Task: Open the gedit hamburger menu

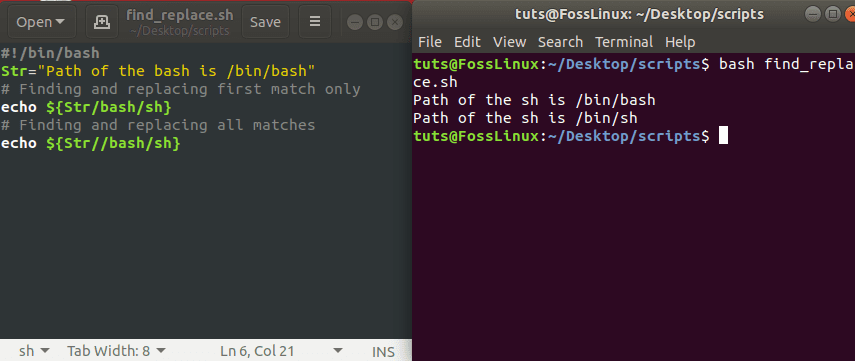Action: click(x=315, y=22)
